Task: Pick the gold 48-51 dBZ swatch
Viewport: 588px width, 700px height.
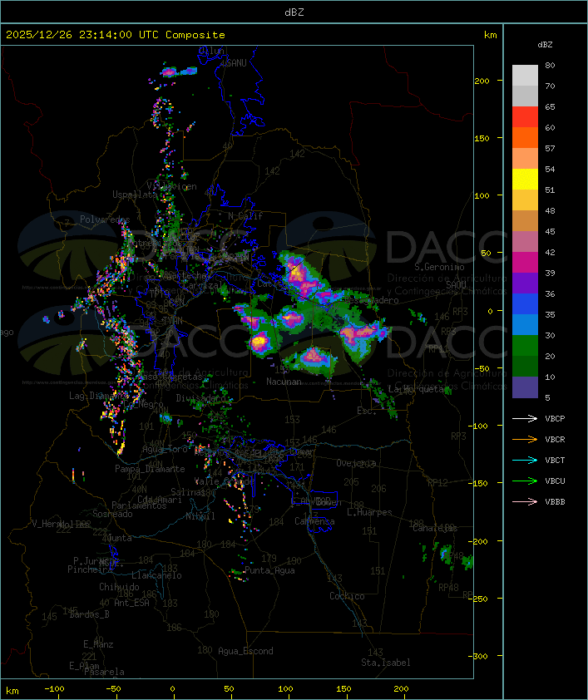Action: pyautogui.click(x=525, y=200)
